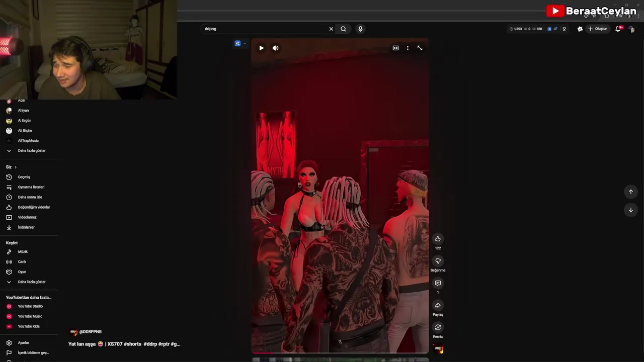Open the Siz section chevron
The image size is (644, 362).
pos(16,167)
